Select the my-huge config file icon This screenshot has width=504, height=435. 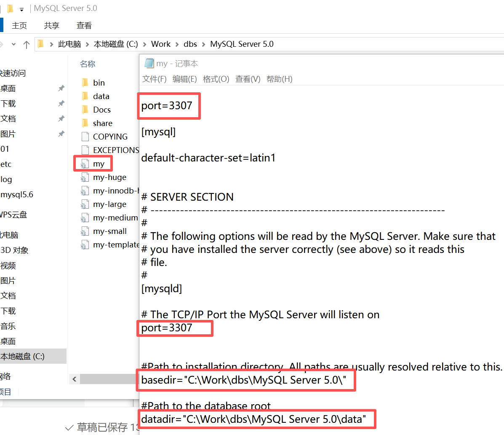(x=85, y=177)
